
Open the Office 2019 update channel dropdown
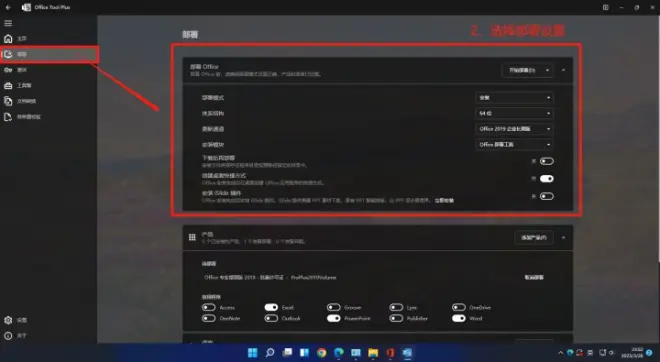(x=514, y=129)
